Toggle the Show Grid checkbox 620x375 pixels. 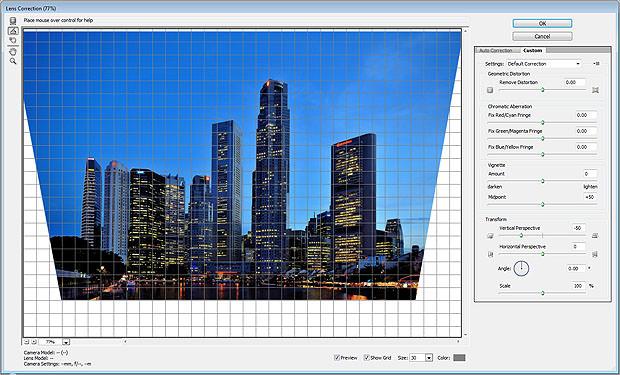point(367,358)
